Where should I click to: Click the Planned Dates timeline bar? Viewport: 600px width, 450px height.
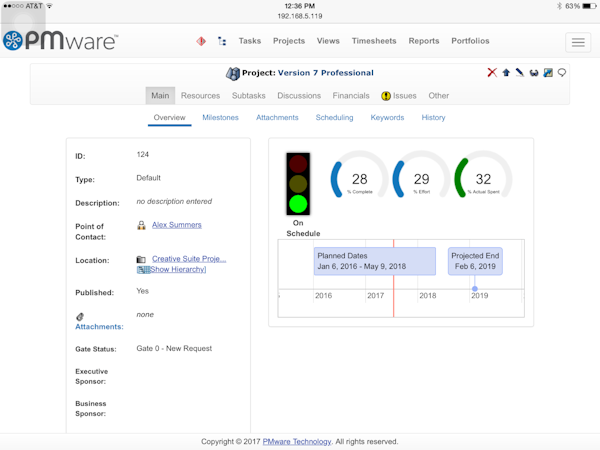click(x=374, y=261)
